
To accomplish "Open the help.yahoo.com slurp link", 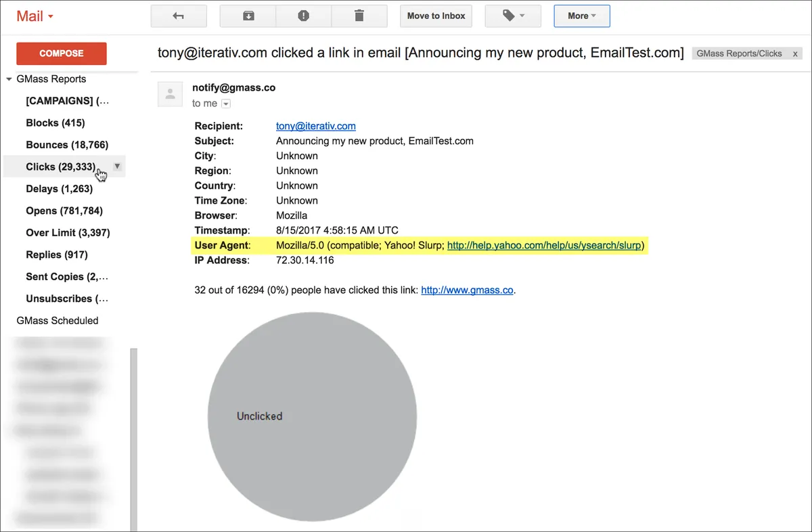I will 544,245.
